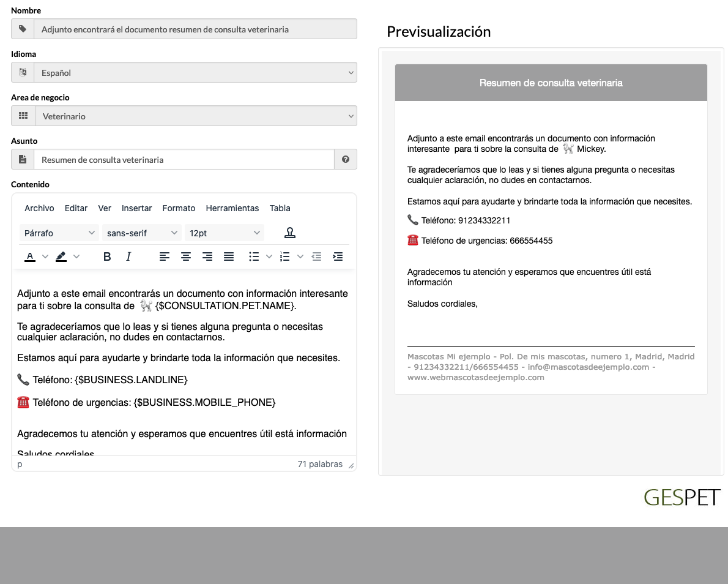The height and width of the screenshot is (584, 728).
Task: Toggle italic text formatting
Action: coord(128,256)
